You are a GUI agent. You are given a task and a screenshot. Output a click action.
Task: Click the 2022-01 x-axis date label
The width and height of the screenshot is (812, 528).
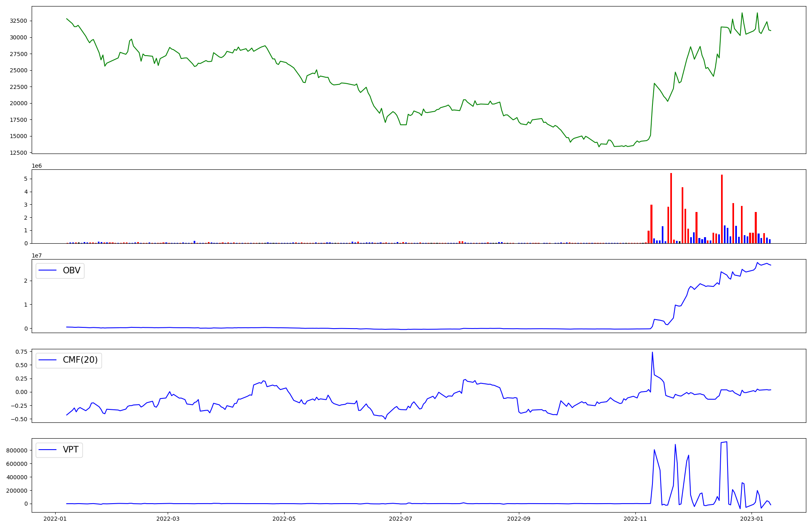[x=55, y=518]
